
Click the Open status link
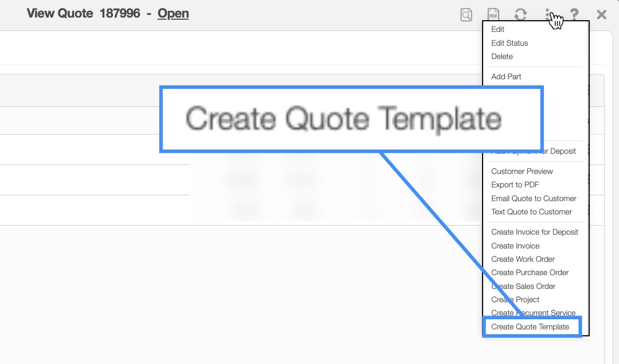pyautogui.click(x=173, y=13)
